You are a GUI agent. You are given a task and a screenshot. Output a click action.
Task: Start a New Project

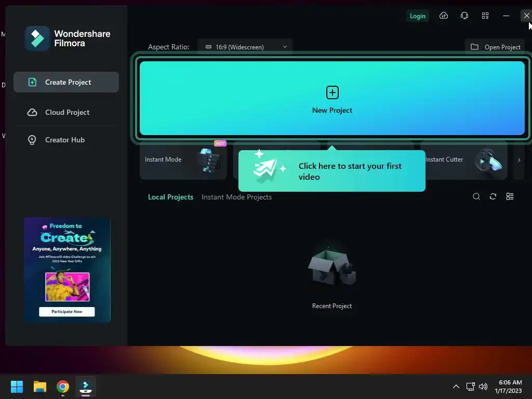332,98
